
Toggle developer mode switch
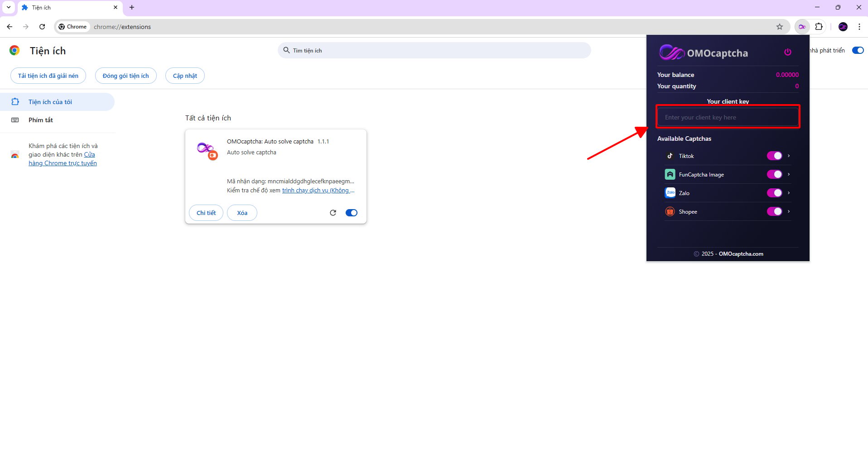tap(858, 50)
